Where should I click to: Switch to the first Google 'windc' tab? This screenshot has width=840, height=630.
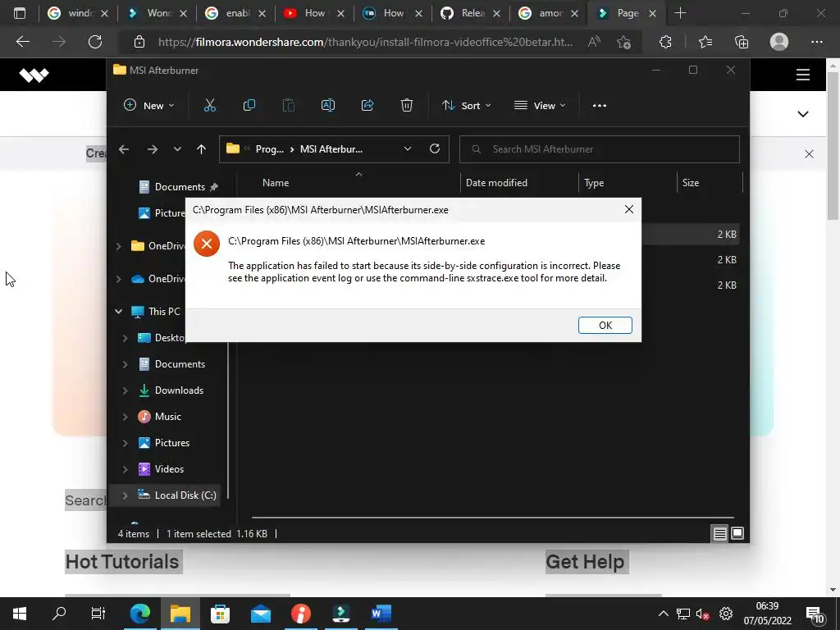pyautogui.click(x=79, y=13)
